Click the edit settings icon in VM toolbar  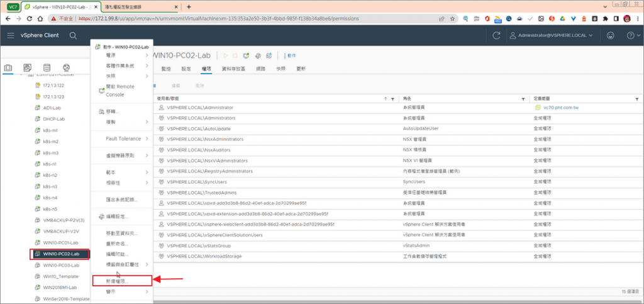tap(258, 55)
